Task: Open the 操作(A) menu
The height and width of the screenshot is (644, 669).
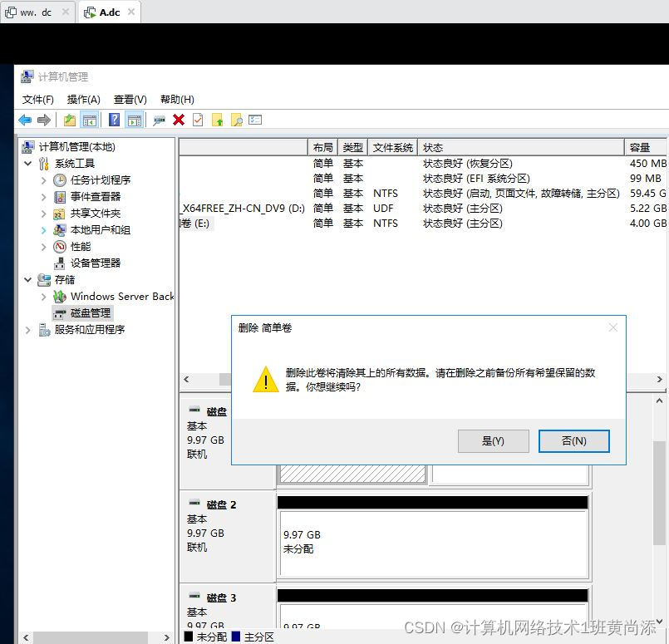Action: point(83,99)
